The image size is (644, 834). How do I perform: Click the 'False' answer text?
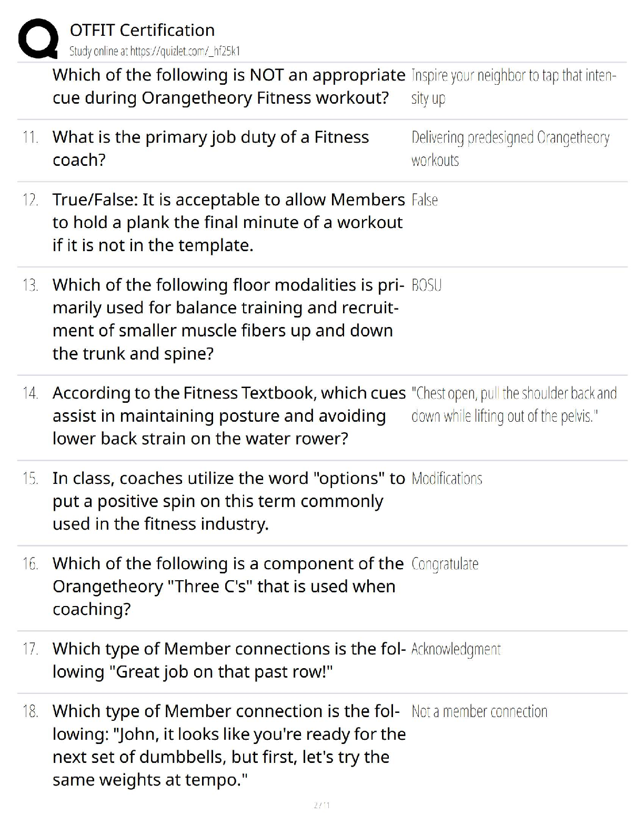[425, 200]
